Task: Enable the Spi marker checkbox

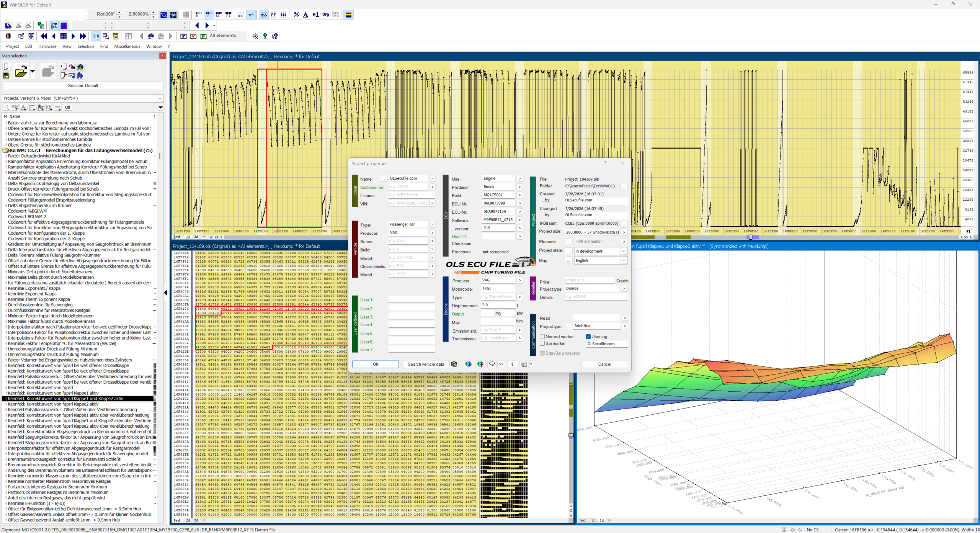Action: (x=542, y=343)
